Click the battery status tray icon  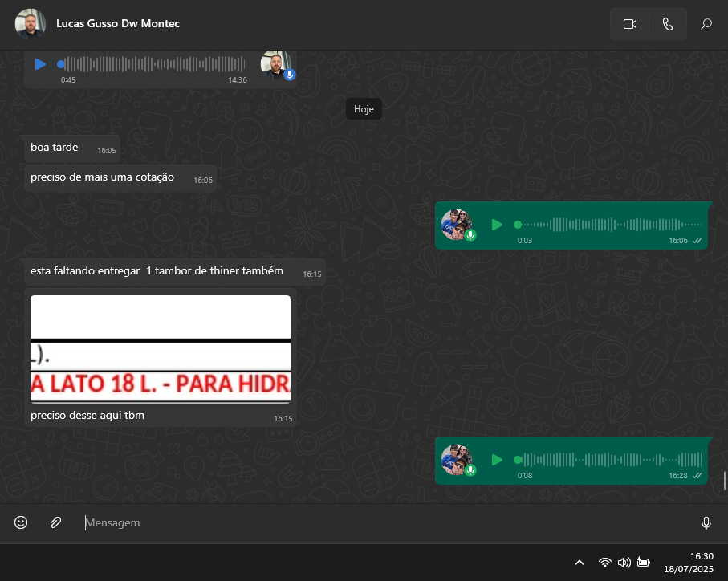643,563
